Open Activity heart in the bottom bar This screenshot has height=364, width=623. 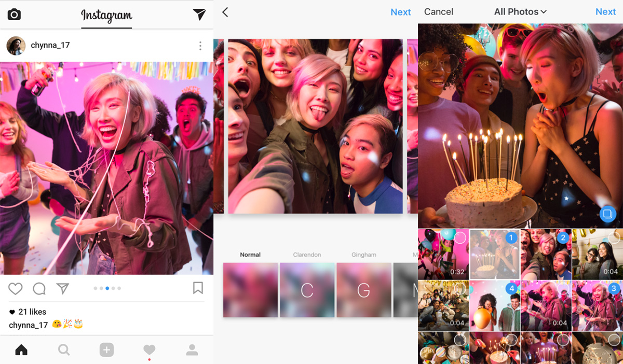149,350
